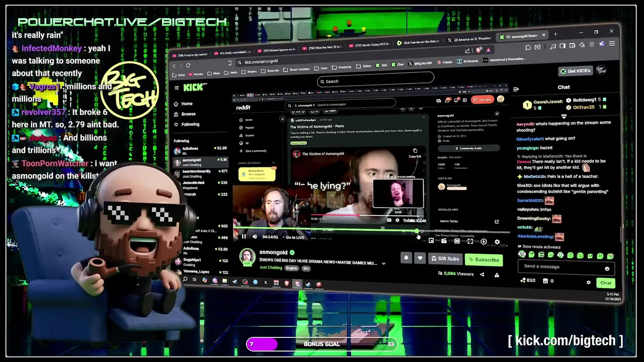Reload the kick.com/asmongold page

coord(188,65)
